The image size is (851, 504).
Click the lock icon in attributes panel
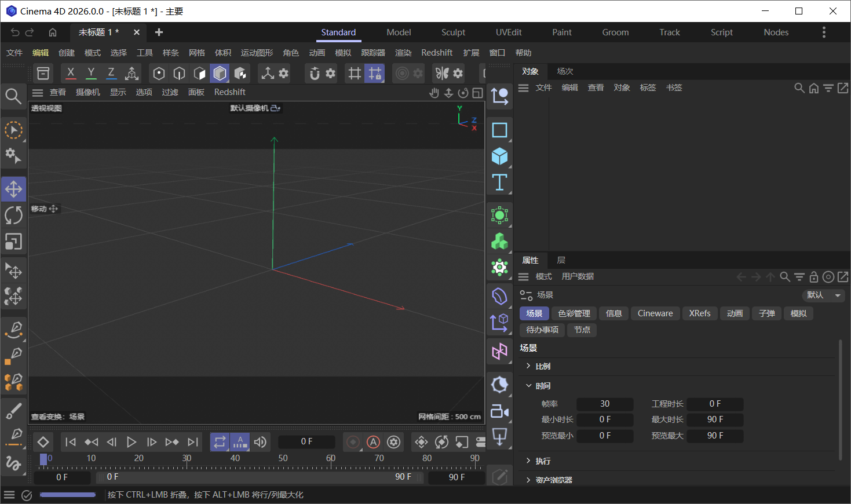(813, 276)
